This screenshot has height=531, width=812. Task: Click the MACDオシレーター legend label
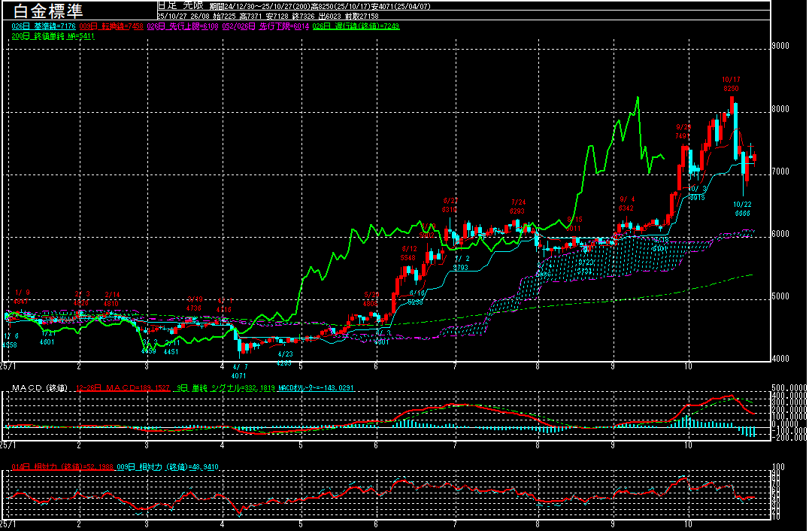point(316,388)
